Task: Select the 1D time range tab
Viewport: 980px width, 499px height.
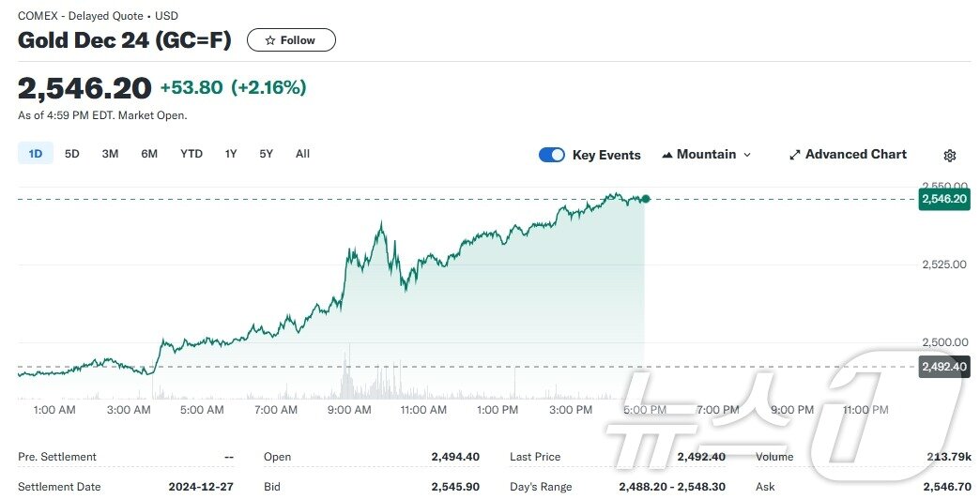Action: [36, 154]
